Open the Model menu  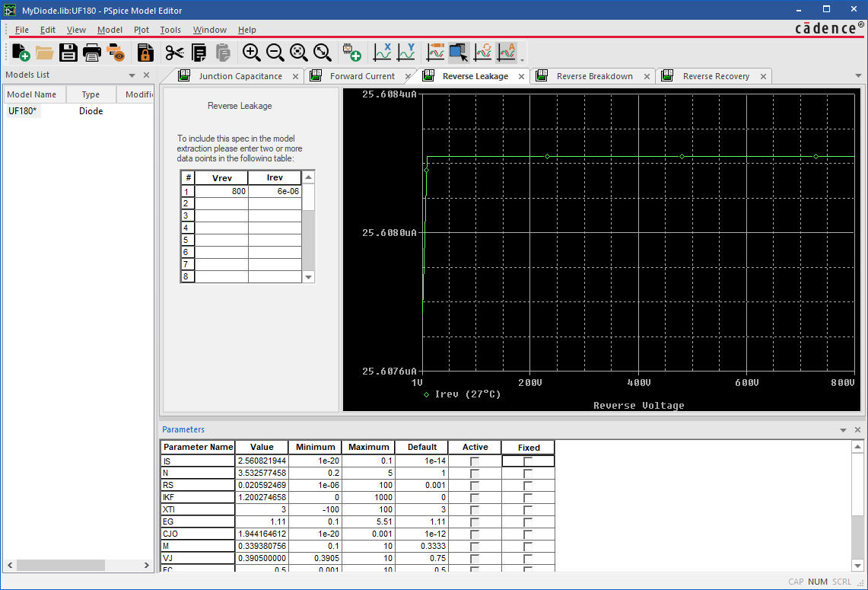(x=110, y=30)
